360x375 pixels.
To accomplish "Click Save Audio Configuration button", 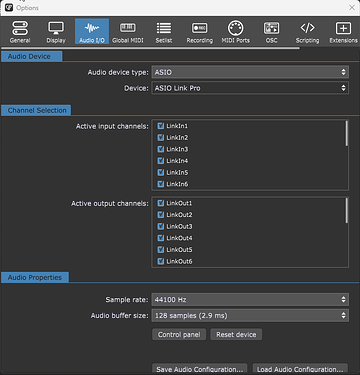I will coord(200,369).
